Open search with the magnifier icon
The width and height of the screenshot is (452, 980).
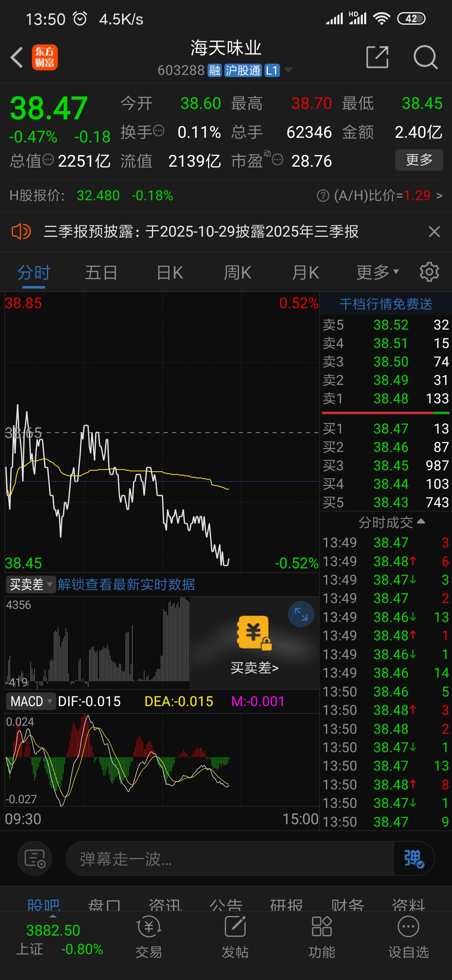tap(425, 57)
